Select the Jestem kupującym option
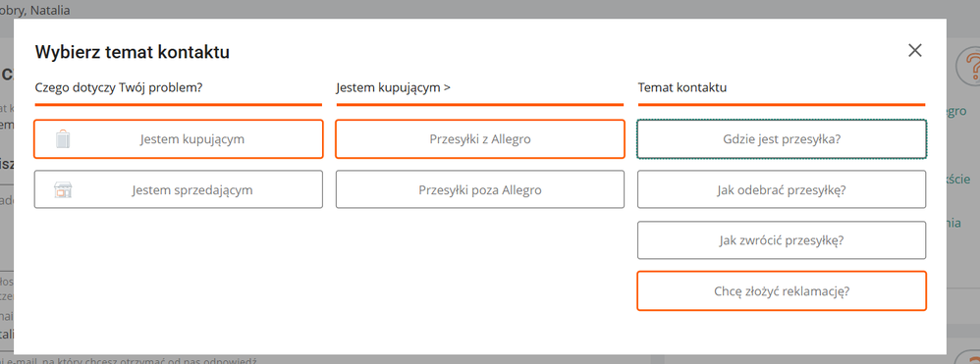Screen dimensions: 980x364 tap(179, 138)
